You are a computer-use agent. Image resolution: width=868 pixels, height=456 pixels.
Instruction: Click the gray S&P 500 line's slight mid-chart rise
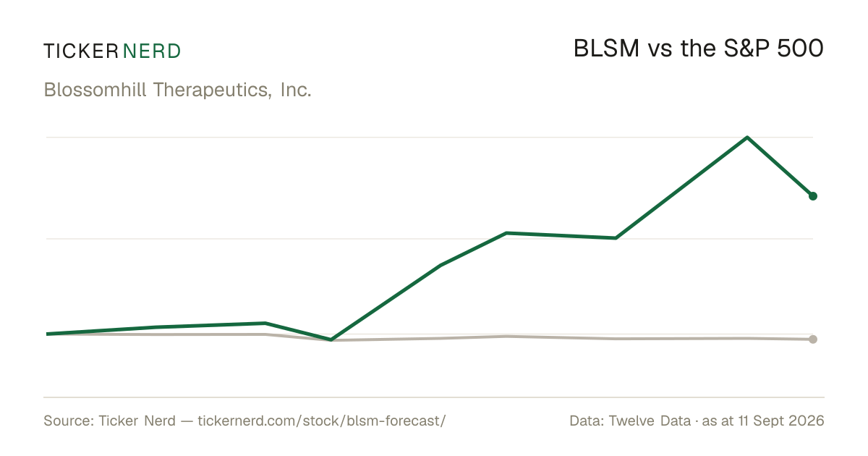pos(506,337)
